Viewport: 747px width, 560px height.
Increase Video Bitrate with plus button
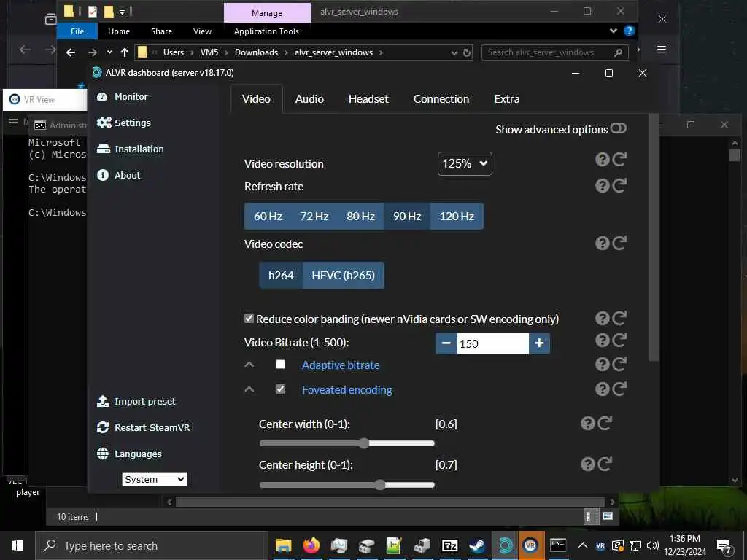tap(539, 343)
